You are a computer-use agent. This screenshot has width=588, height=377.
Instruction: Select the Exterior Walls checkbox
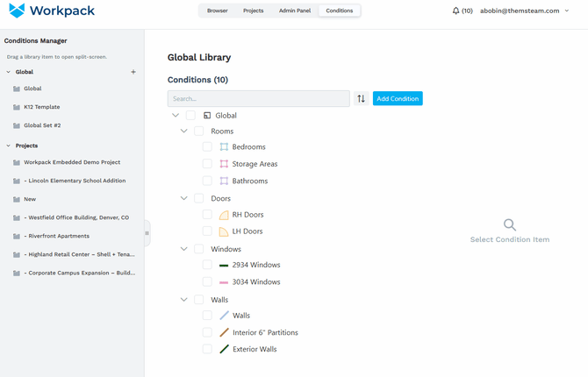point(207,349)
